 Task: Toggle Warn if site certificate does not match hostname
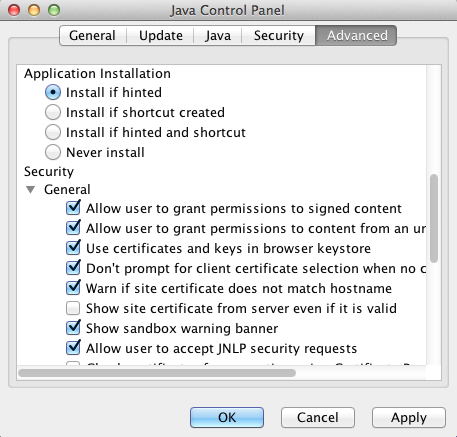pyautogui.click(x=73, y=288)
